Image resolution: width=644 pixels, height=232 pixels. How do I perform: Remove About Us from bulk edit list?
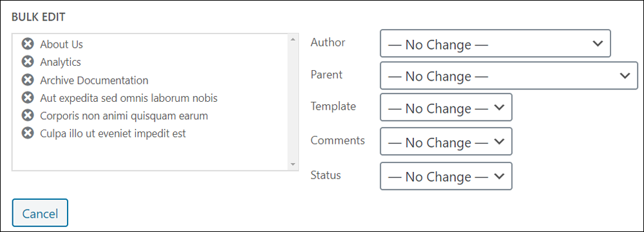[x=28, y=44]
